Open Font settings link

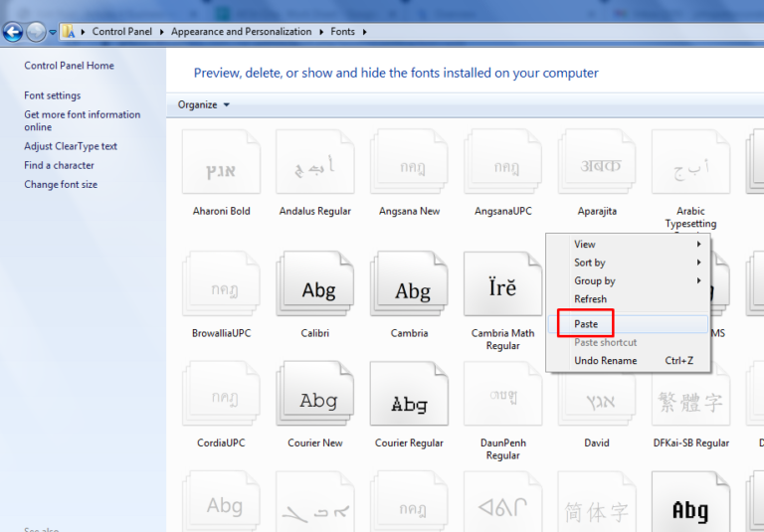(x=52, y=95)
